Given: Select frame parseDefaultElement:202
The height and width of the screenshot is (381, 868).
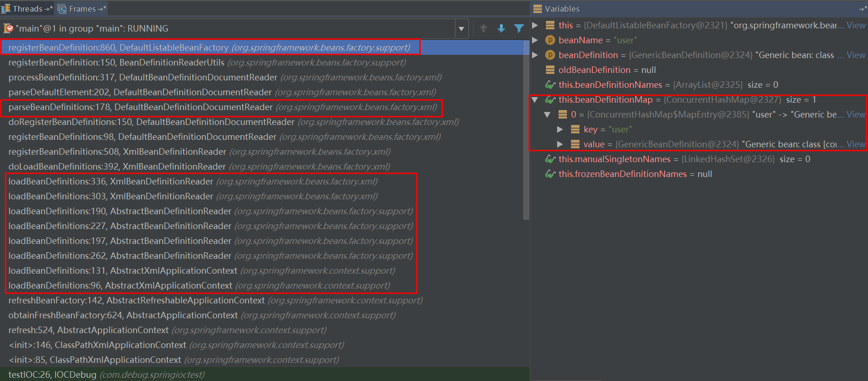Looking at the screenshot, I should [x=262, y=92].
